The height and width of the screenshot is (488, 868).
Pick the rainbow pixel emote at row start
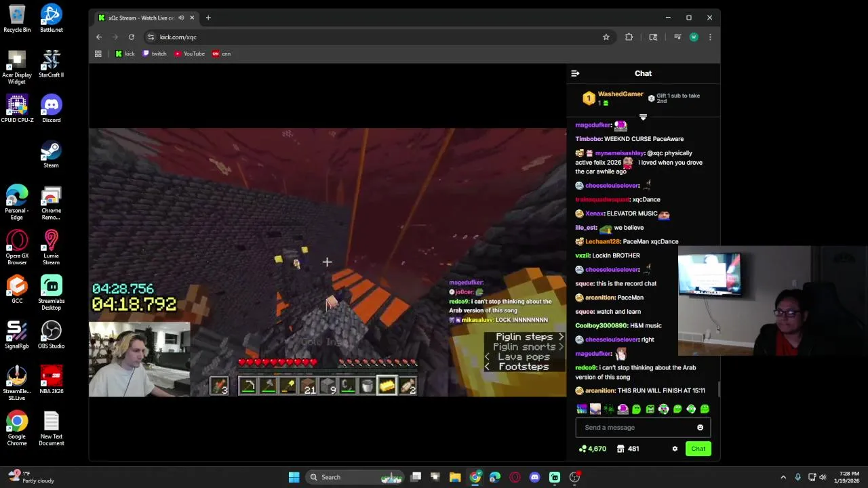[x=582, y=409]
